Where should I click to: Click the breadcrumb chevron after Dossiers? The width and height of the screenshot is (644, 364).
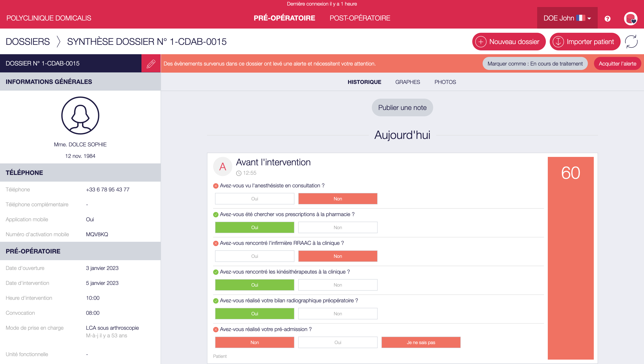click(x=58, y=42)
